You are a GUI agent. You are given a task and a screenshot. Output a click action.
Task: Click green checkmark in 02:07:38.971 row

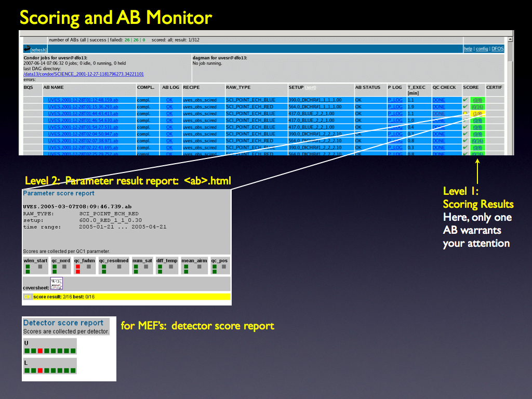465,140
